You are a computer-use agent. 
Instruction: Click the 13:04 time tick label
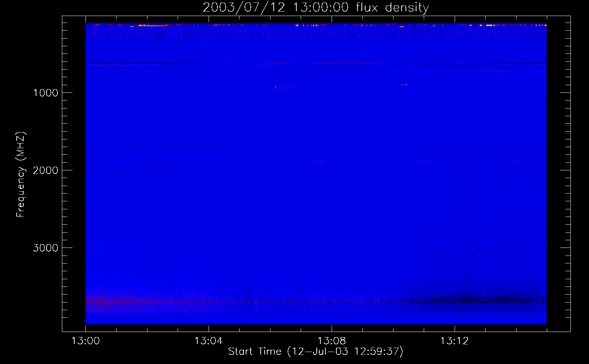[209, 341]
